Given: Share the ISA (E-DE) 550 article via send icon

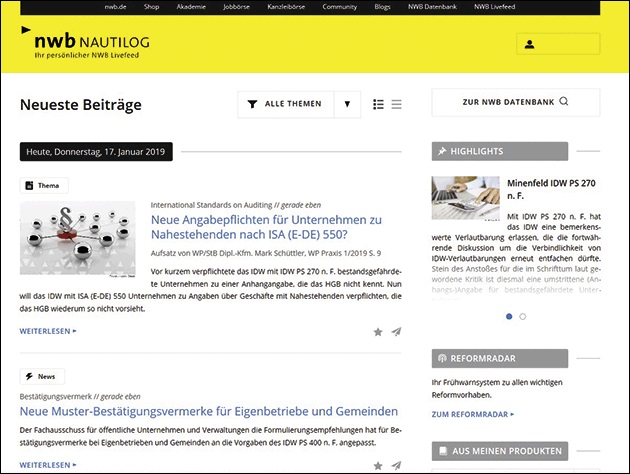Looking at the screenshot, I should pyautogui.click(x=396, y=331).
